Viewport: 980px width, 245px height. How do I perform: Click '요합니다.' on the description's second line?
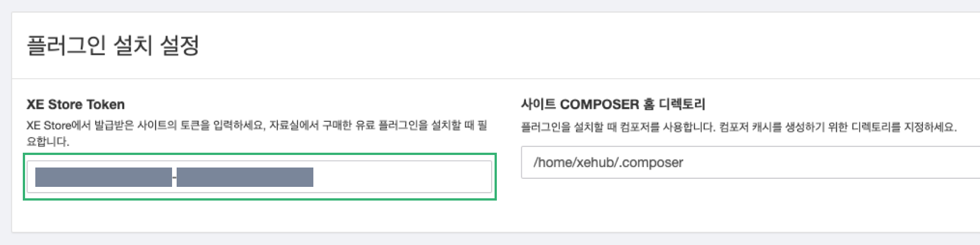click(x=48, y=141)
